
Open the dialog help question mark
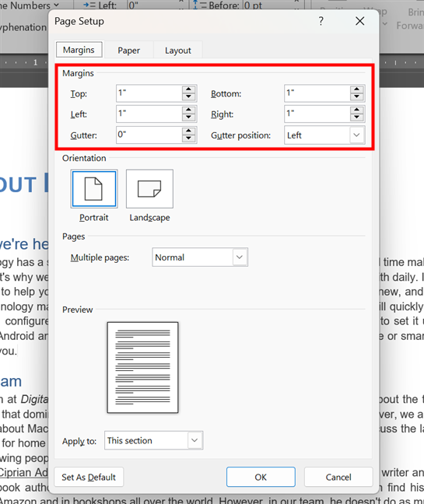321,21
